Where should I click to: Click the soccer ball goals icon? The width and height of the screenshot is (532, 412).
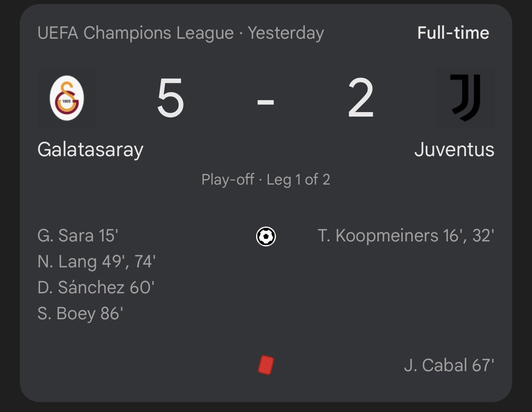266,236
